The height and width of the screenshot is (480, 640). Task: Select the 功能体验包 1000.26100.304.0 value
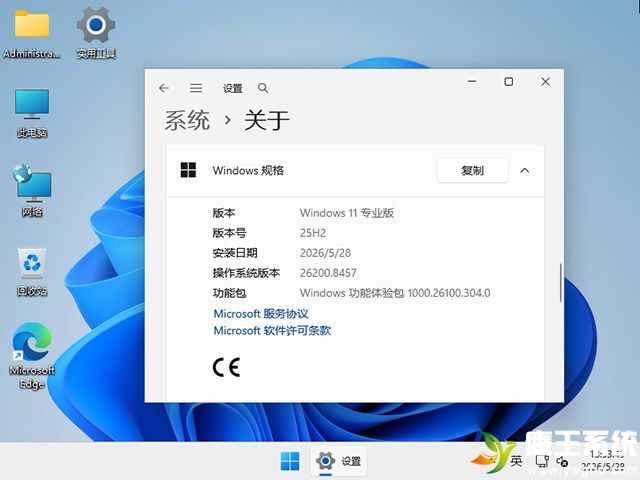click(x=395, y=293)
